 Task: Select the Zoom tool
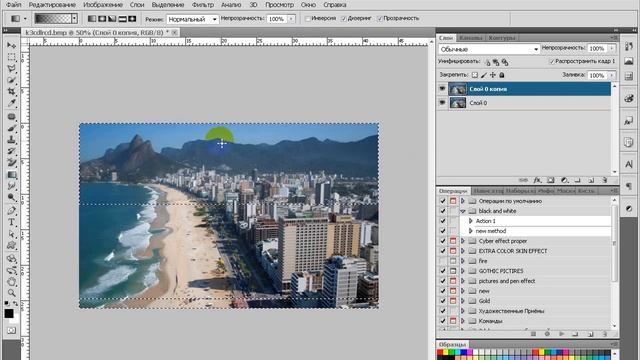click(11, 293)
